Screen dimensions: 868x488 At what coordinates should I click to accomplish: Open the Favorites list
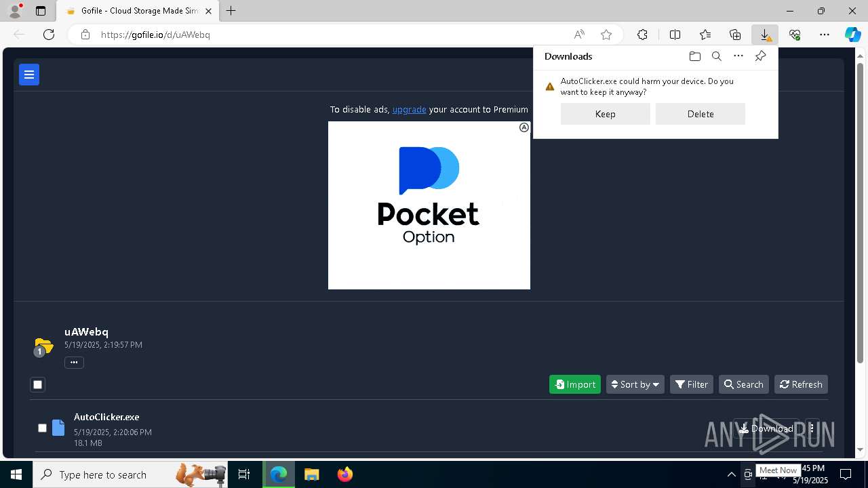pyautogui.click(x=705, y=35)
